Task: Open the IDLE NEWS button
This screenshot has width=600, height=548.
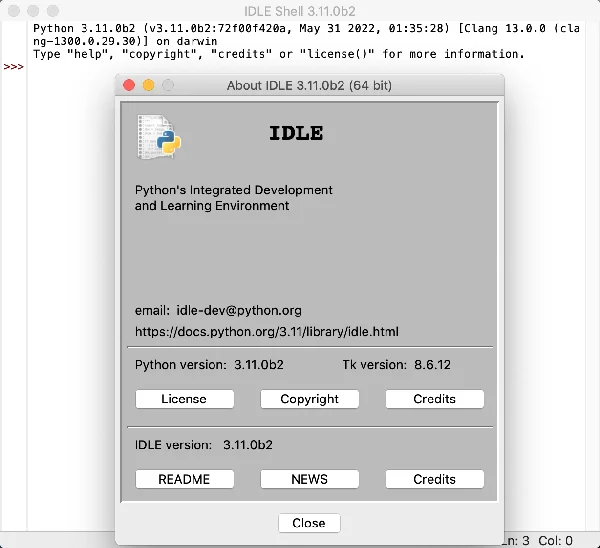Action: pyautogui.click(x=310, y=479)
